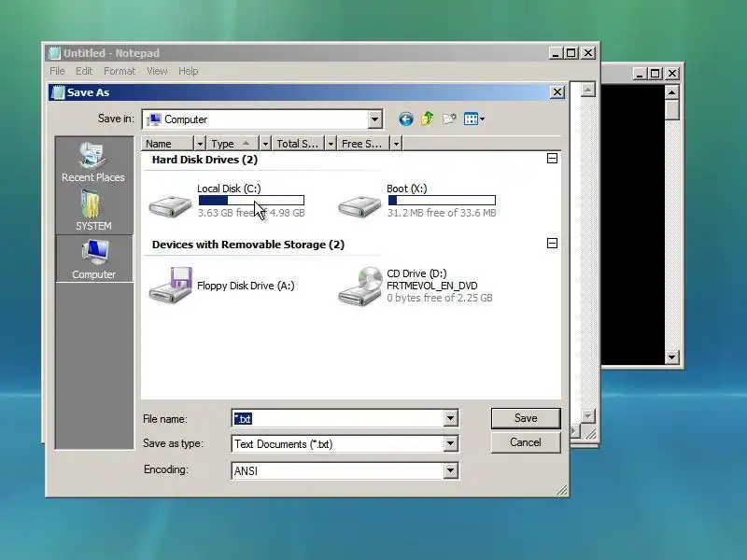Click Save As dialog resize grip

[562, 490]
